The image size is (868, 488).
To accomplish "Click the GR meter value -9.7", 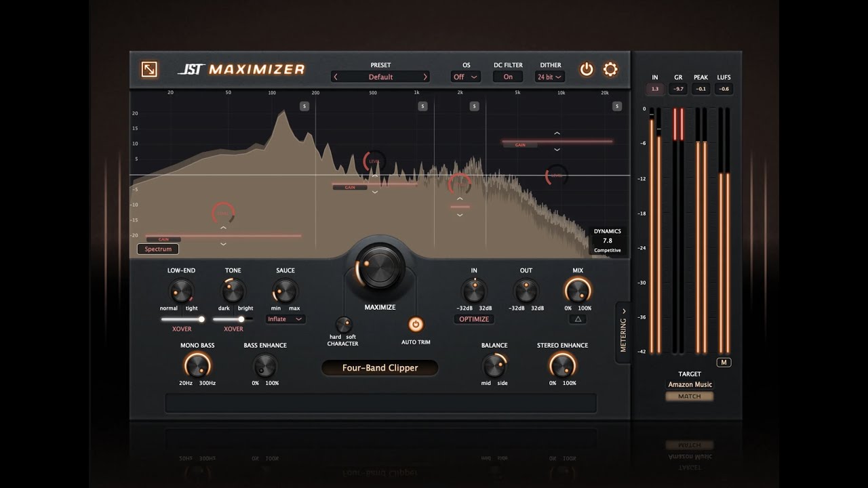I will click(678, 89).
